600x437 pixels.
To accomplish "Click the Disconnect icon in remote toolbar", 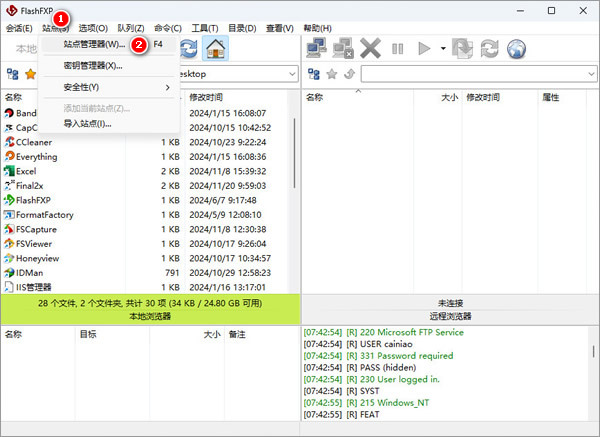I will (345, 48).
